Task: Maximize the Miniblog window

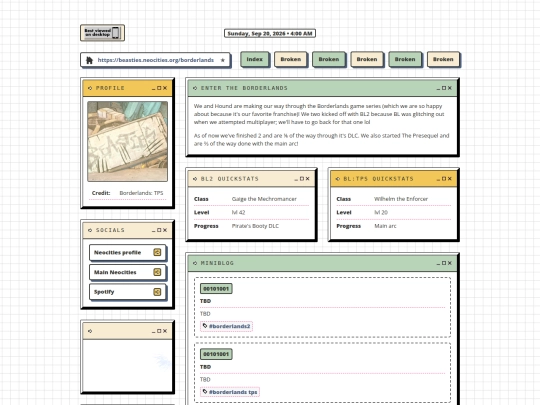Action: pyautogui.click(x=444, y=263)
